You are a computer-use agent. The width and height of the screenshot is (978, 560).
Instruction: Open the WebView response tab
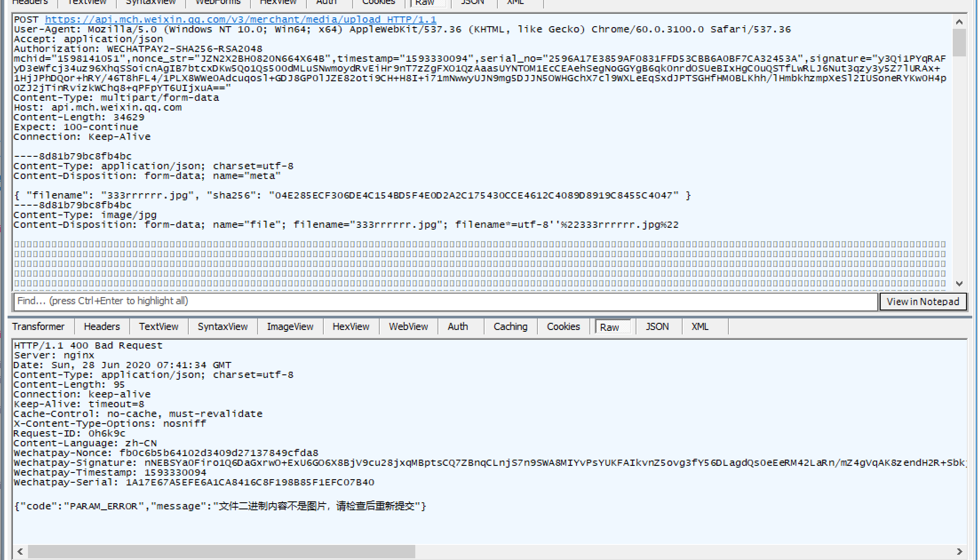pyautogui.click(x=408, y=326)
